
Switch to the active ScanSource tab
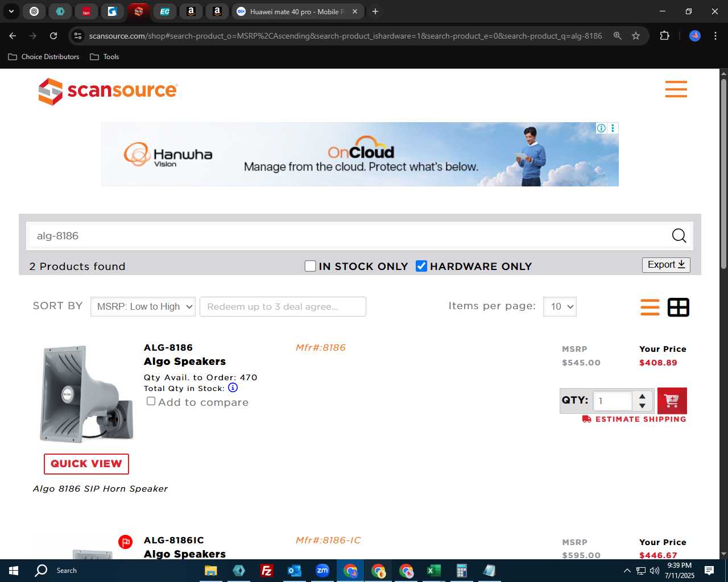138,11
